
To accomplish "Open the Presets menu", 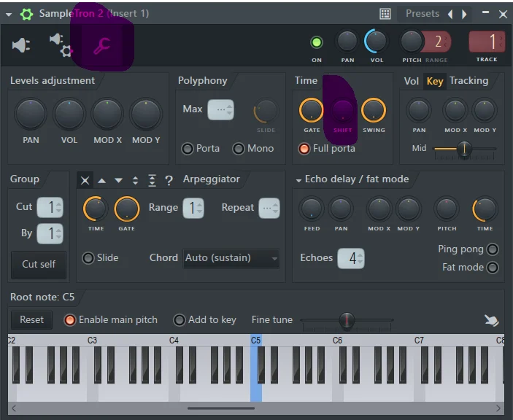I will coord(423,13).
